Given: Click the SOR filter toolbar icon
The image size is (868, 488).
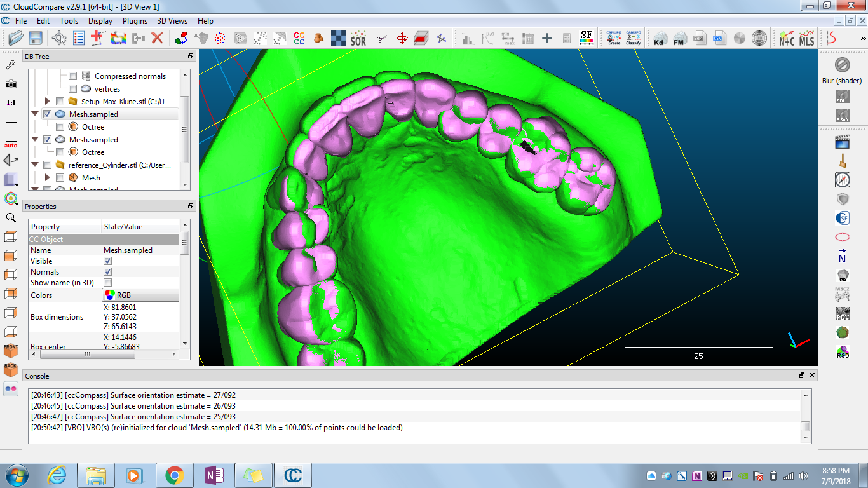Looking at the screenshot, I should click(358, 39).
